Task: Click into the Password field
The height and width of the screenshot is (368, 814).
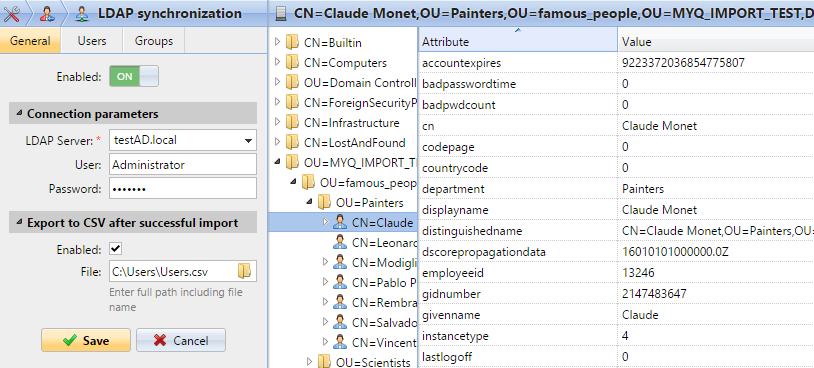Action: (x=183, y=189)
